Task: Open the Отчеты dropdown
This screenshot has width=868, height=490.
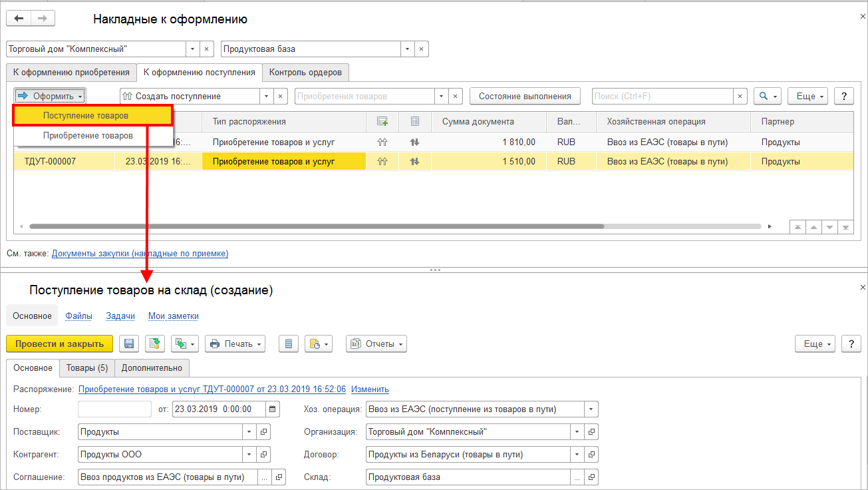Action: [376, 344]
